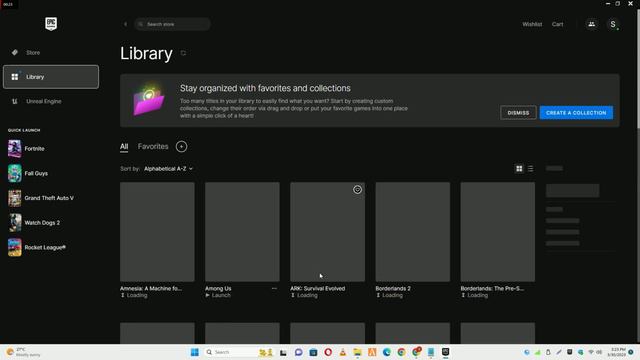Open the Amnesia: A Machine for Pigs tile
Screen dimensions: 640x360
point(157,232)
